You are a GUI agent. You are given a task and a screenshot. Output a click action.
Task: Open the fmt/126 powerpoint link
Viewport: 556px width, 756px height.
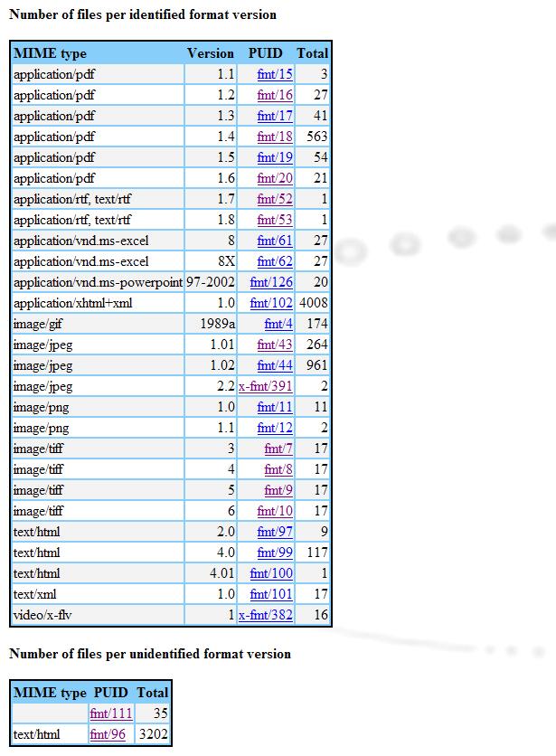[271, 282]
